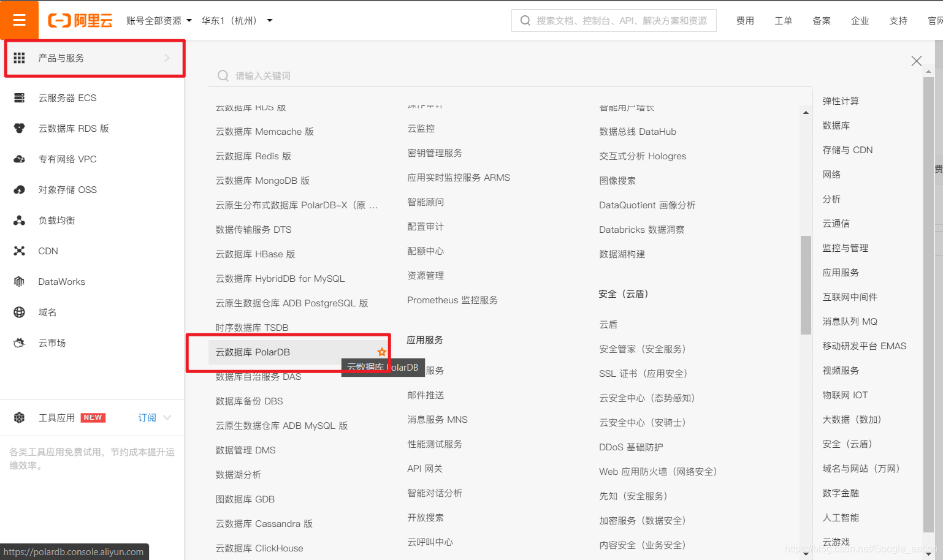Open 消息服务 MNS

click(437, 420)
